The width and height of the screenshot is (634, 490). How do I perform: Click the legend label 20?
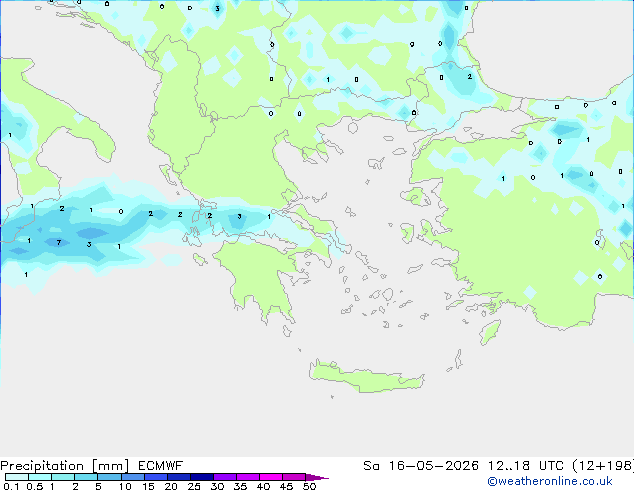point(171,486)
